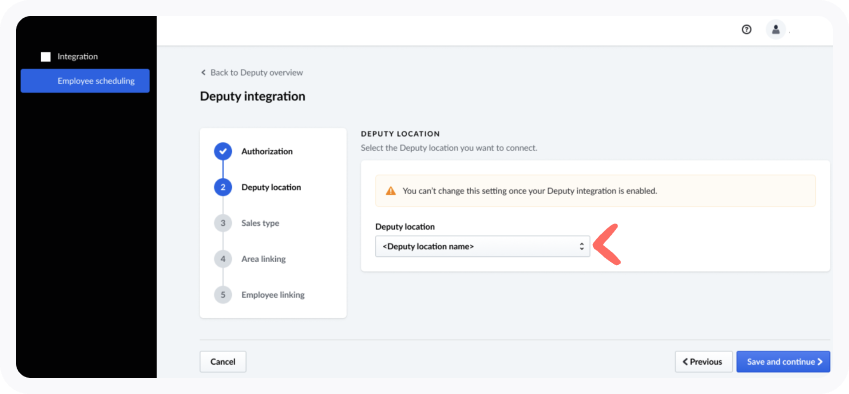Click the Deputy integration heading
The height and width of the screenshot is (394, 849).
pos(253,96)
